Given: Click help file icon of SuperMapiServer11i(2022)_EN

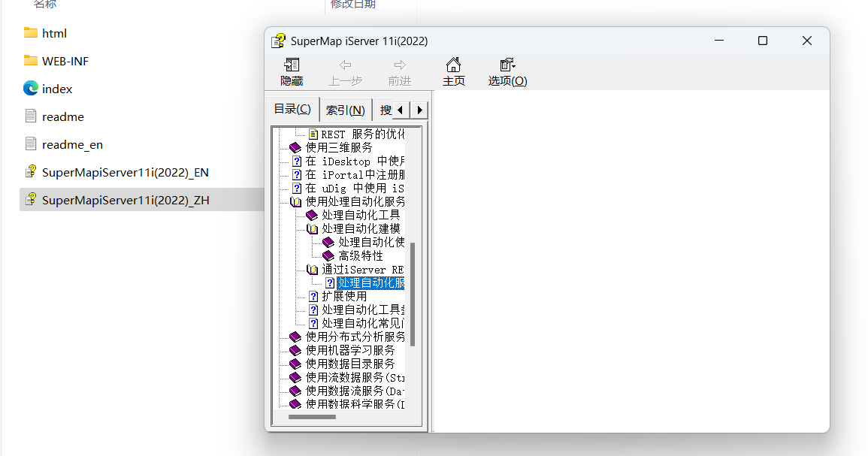Looking at the screenshot, I should 31,171.
